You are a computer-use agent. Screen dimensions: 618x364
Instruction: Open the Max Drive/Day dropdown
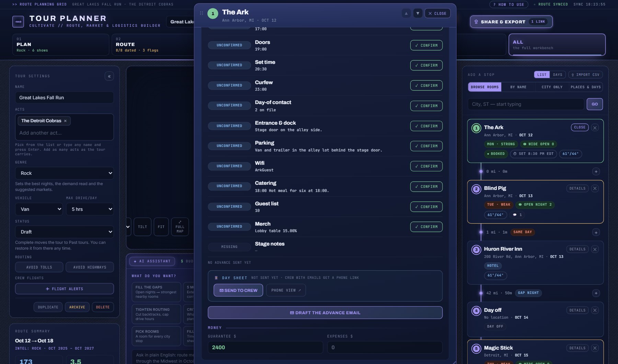pyautogui.click(x=90, y=209)
